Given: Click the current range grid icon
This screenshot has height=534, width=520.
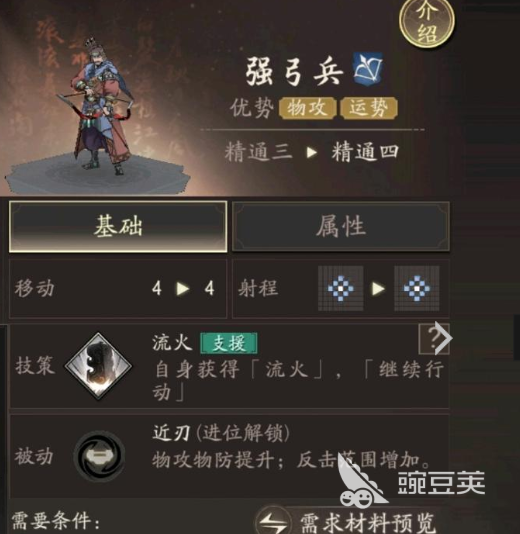Looking at the screenshot, I should click(x=341, y=288).
